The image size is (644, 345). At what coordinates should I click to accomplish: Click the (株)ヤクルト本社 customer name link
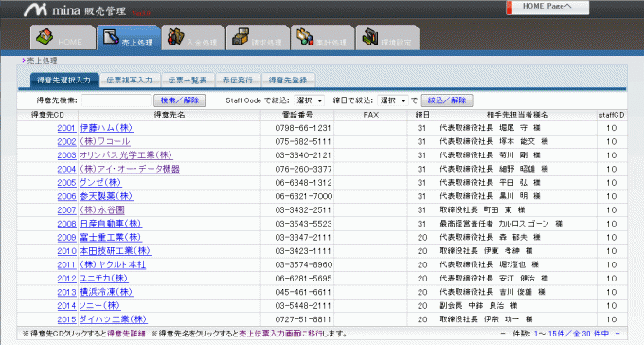coord(113,264)
